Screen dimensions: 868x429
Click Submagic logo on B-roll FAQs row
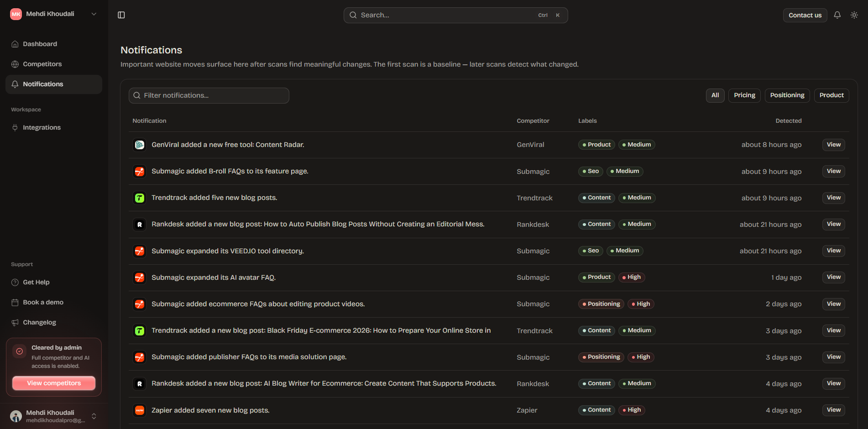tap(140, 172)
